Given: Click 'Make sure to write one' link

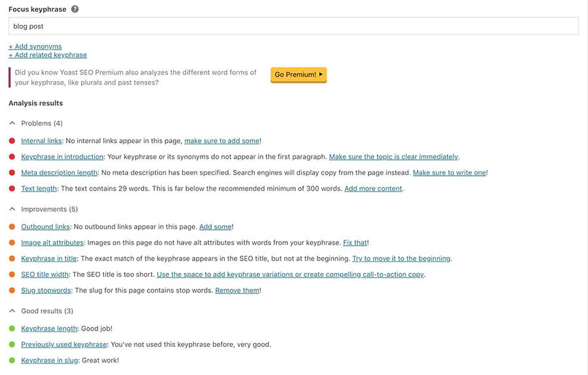Looking at the screenshot, I should (x=449, y=172).
